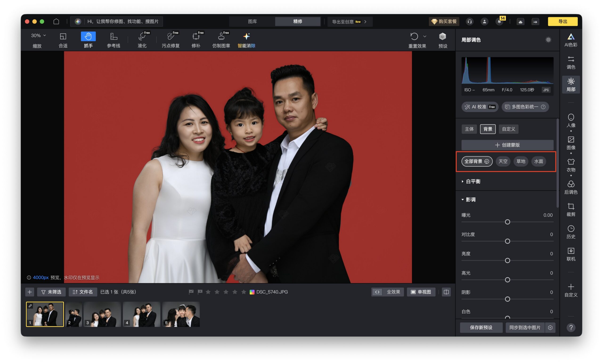Open the History (历史) panel
Image resolution: width=603 pixels, height=364 pixels.
[571, 232]
